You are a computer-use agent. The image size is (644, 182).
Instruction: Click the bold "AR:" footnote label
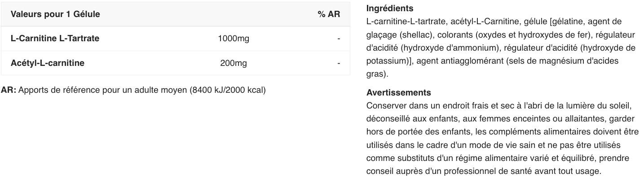point(9,90)
